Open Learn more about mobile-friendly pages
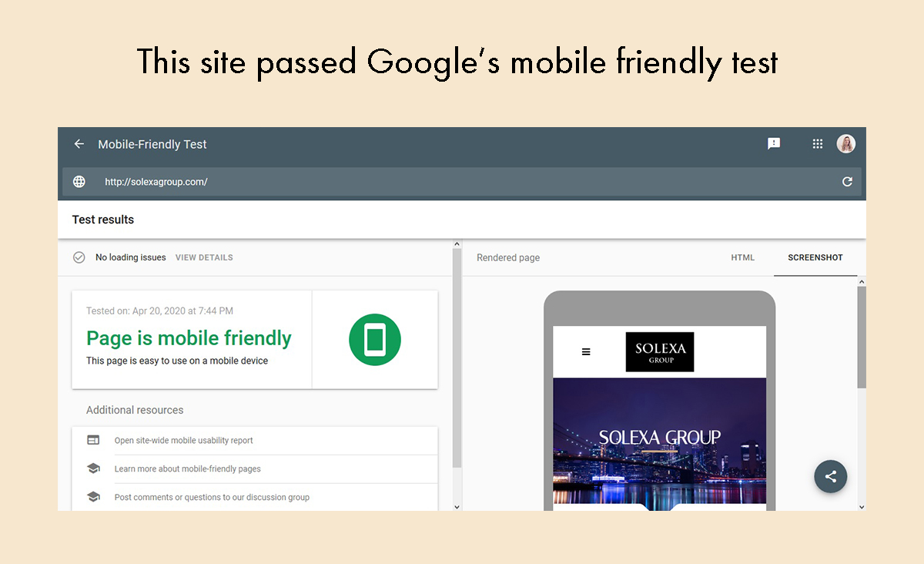 point(188,468)
